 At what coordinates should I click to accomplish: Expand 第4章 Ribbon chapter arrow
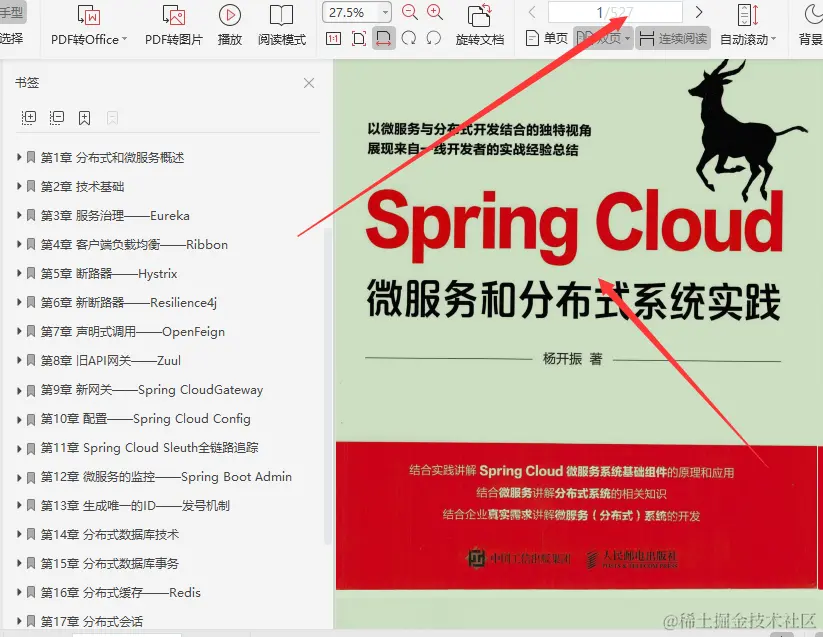click(19, 244)
